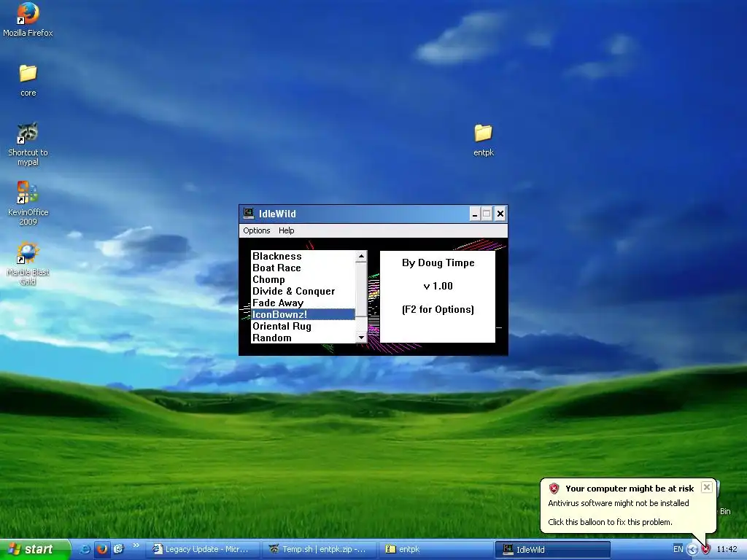747x560 pixels.
Task: Click the EN language indicator
Action: tap(678, 549)
